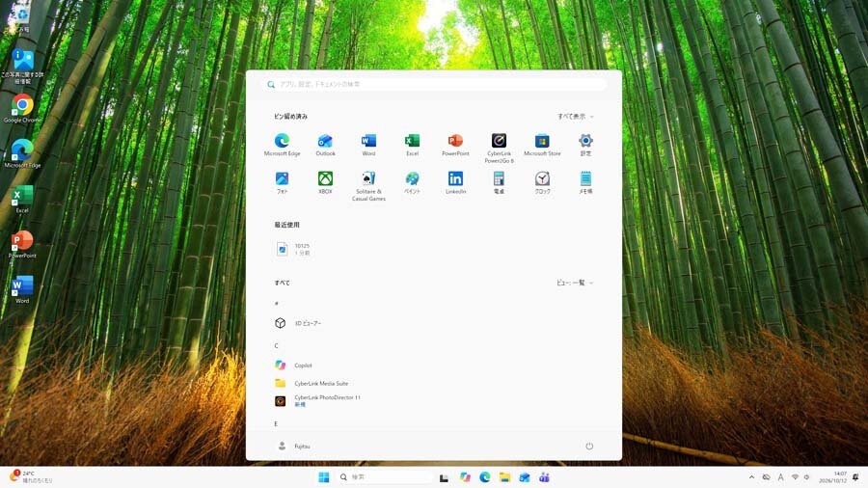Screen dimensions: 868x488
Task: Show hidden system tray icons chevron
Action: [x=751, y=477]
